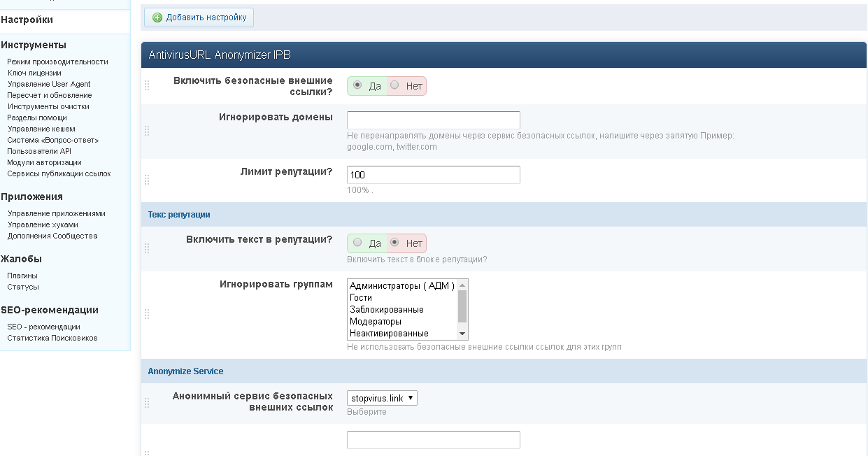Open the stopvirus.link service dropdown
Image resolution: width=868 pixels, height=456 pixels.
[382, 398]
